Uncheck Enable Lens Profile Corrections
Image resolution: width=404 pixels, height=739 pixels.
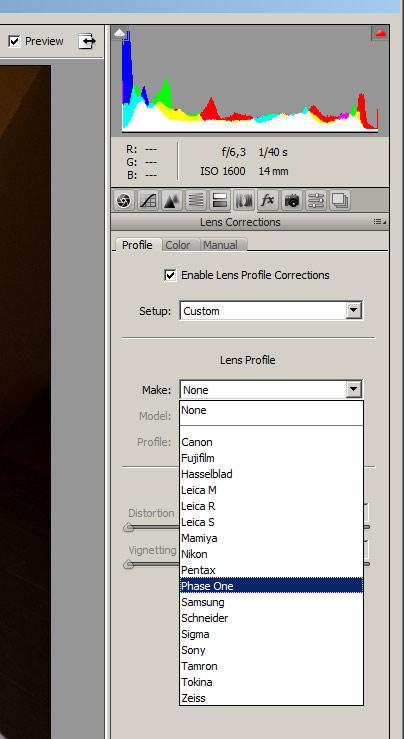170,275
